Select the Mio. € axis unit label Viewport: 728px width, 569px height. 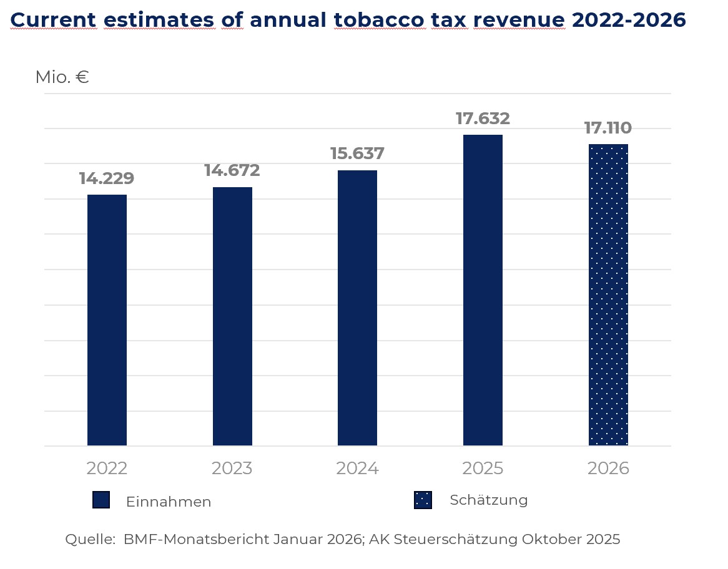[62, 77]
